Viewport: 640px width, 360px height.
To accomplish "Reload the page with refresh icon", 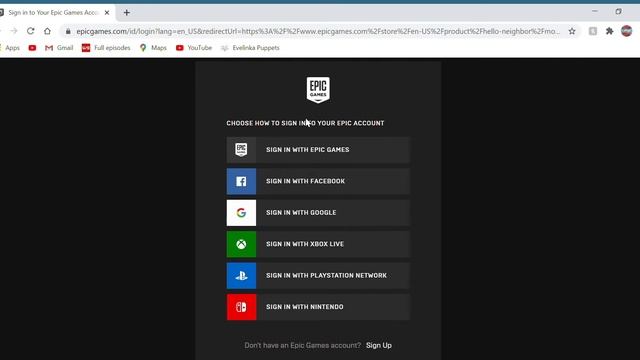I will tap(31, 31).
